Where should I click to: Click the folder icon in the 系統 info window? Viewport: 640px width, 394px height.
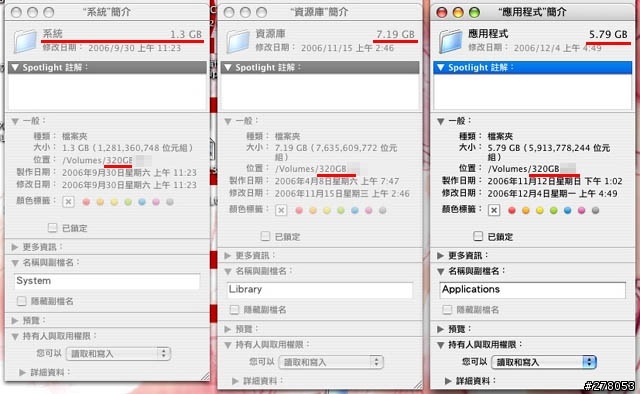click(x=25, y=41)
